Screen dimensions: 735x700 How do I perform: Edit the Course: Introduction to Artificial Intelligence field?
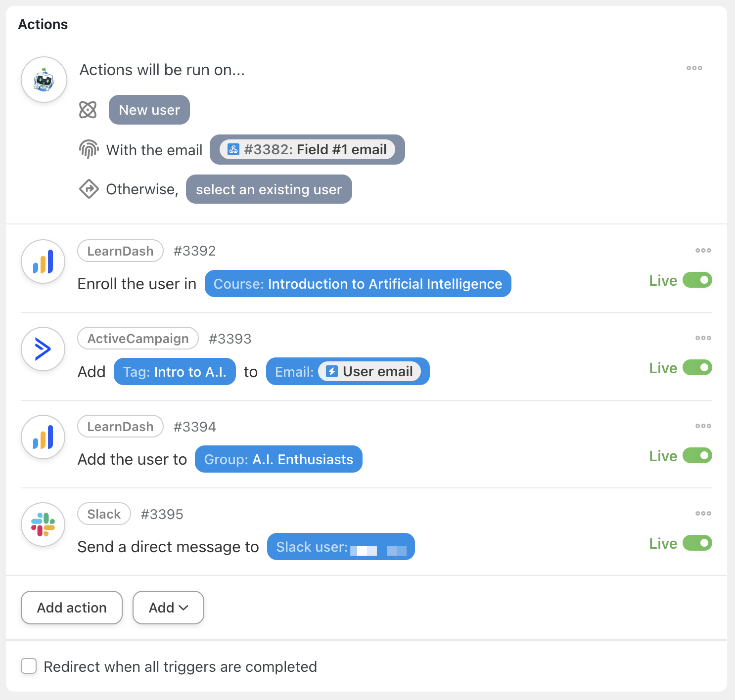[358, 284]
